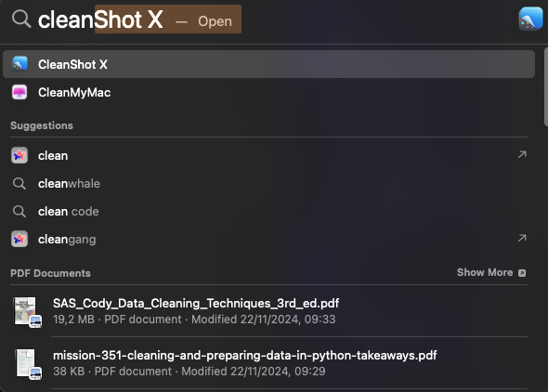
Task: Click the magnifying glass icon in search bar
Action: coord(21,19)
